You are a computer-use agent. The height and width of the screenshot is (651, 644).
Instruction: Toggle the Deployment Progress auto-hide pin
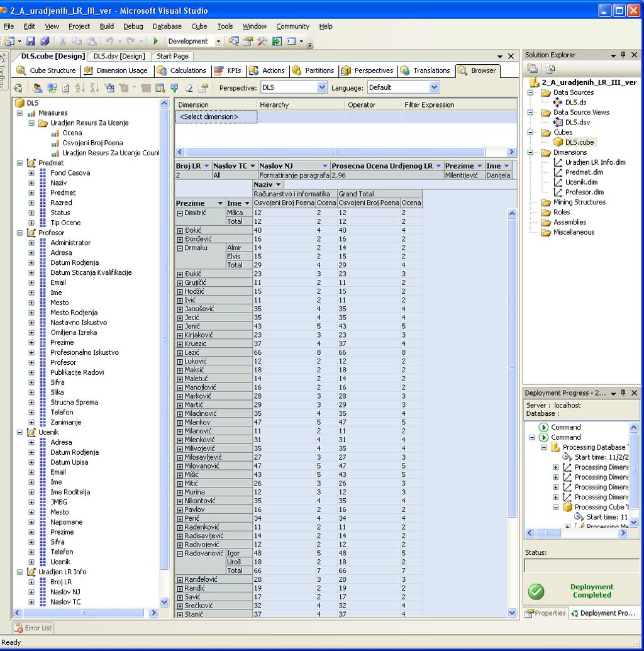click(x=623, y=392)
